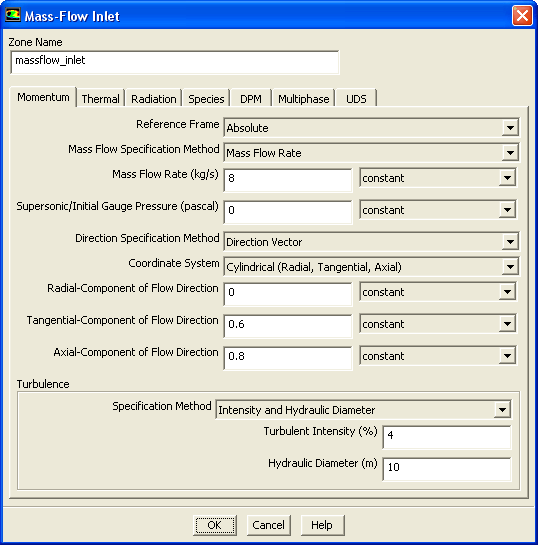Close the Mass-Flow Inlet dialog
The width and height of the screenshot is (538, 545).
click(522, 16)
